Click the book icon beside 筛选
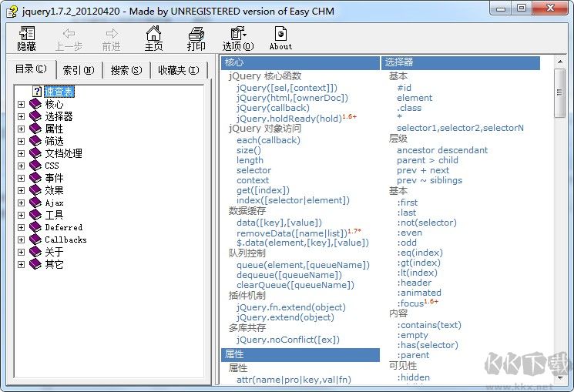The height and width of the screenshot is (392, 574). tap(35, 141)
